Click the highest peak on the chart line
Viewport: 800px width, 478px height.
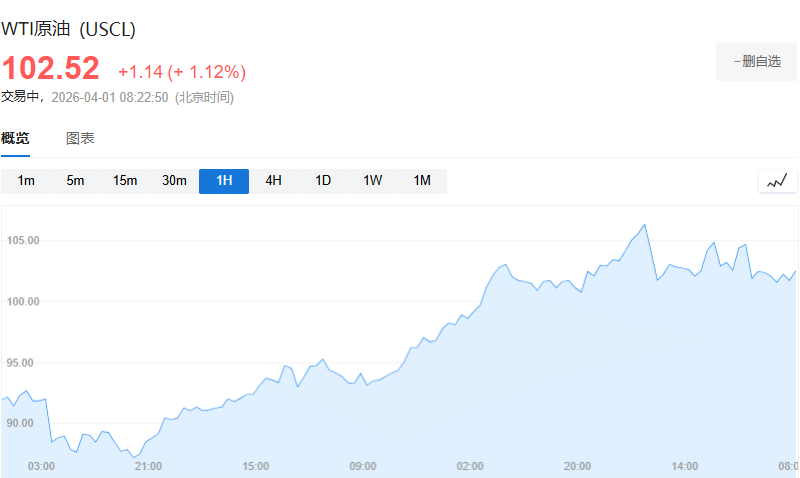[645, 224]
